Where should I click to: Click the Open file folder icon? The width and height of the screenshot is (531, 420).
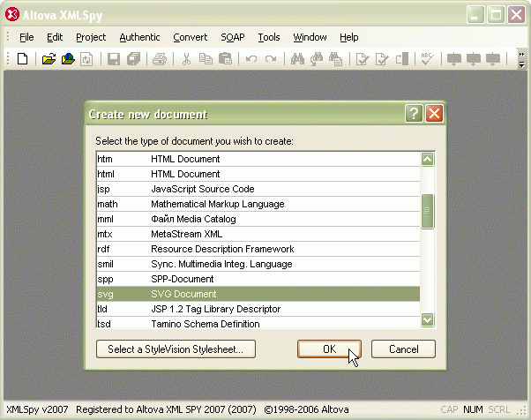[x=49, y=59]
